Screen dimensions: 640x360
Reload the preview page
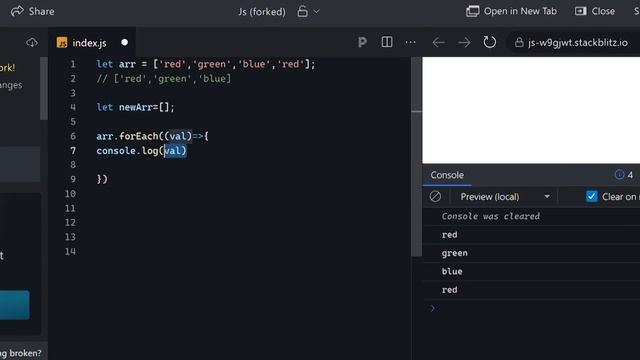click(x=490, y=42)
